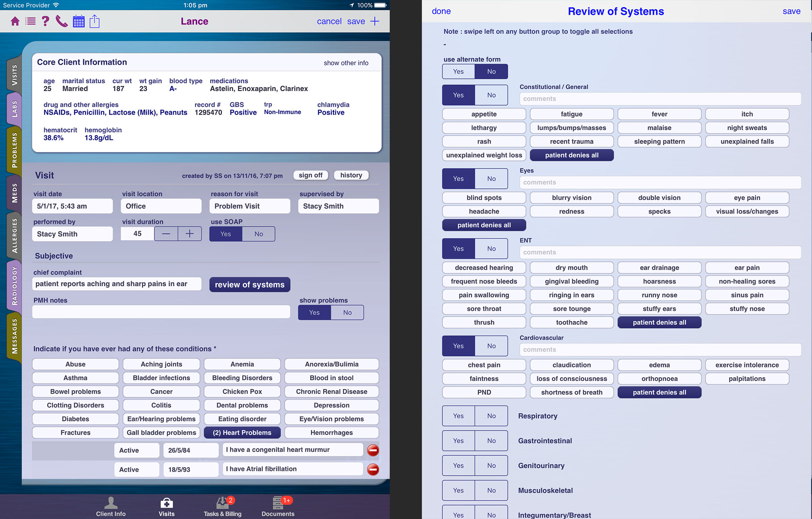Open the performed by Stacy Smith field
This screenshot has width=812, height=519.
pyautogui.click(x=72, y=234)
